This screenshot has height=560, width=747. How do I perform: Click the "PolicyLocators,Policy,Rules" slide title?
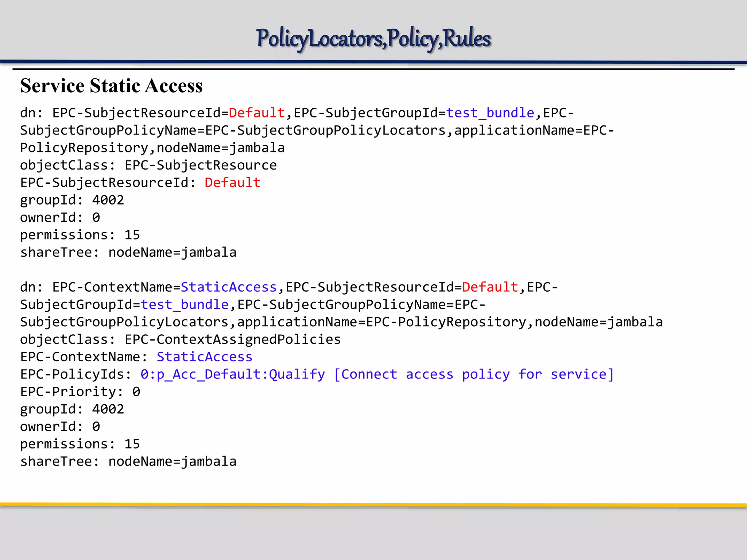(373, 39)
